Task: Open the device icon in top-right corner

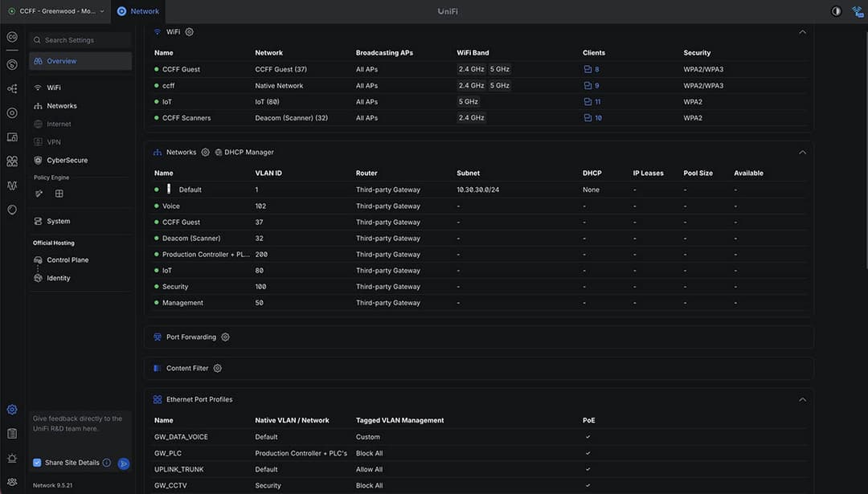Action: point(858,11)
